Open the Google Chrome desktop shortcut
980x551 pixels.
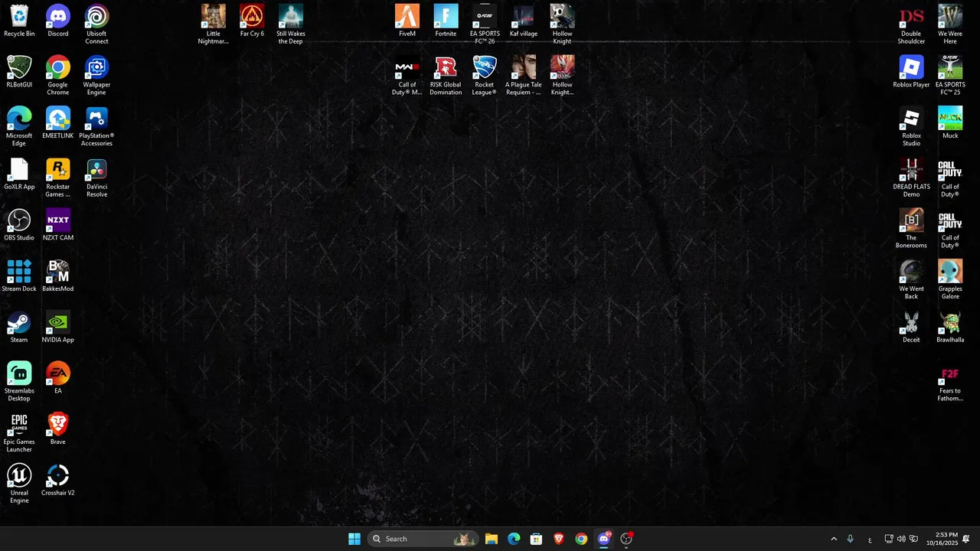[x=58, y=76]
